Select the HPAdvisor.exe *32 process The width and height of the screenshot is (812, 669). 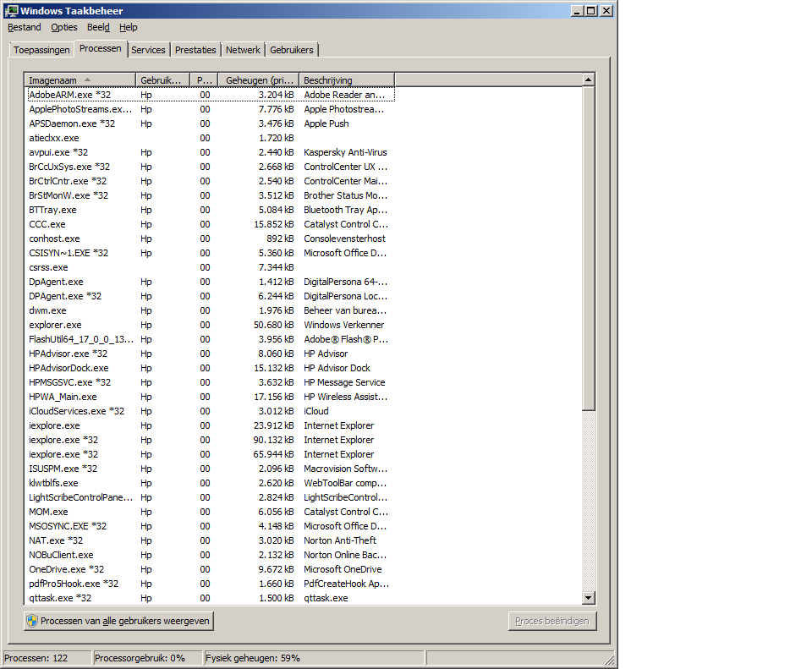[211, 354]
